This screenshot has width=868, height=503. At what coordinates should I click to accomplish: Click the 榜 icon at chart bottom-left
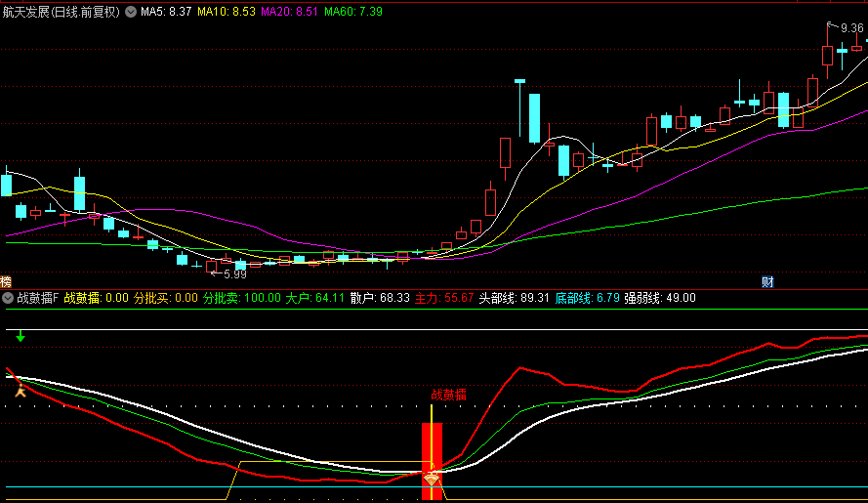[x=6, y=282]
